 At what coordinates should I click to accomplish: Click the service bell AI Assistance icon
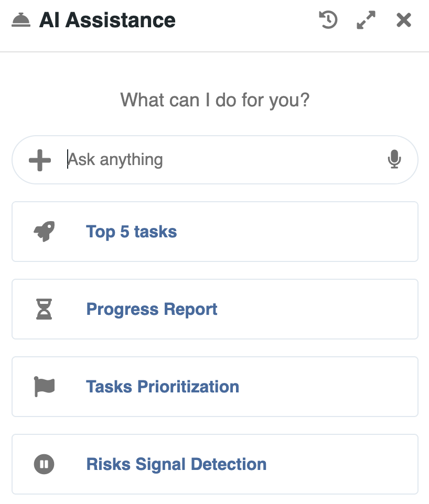[21, 20]
